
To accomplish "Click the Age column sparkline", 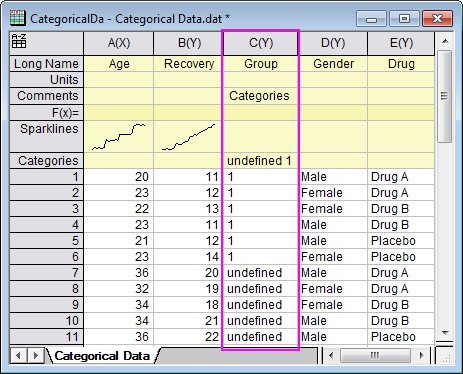I will [x=119, y=137].
